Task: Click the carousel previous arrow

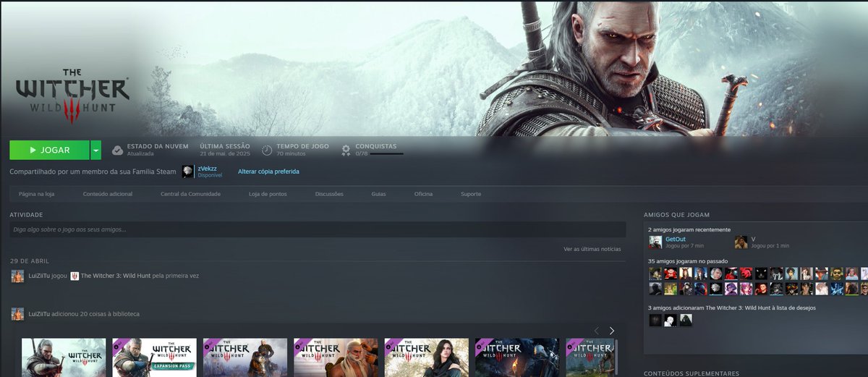Action: [x=597, y=330]
